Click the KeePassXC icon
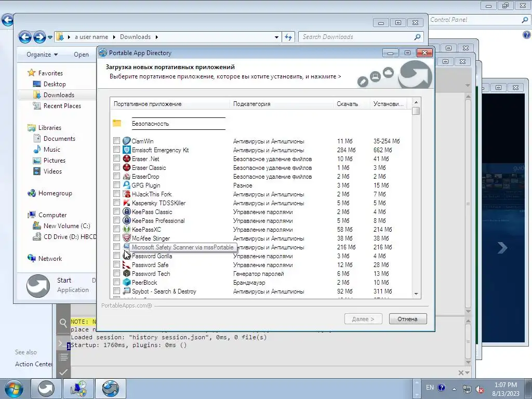Viewport: 532px width, 399px height. pyautogui.click(x=127, y=229)
